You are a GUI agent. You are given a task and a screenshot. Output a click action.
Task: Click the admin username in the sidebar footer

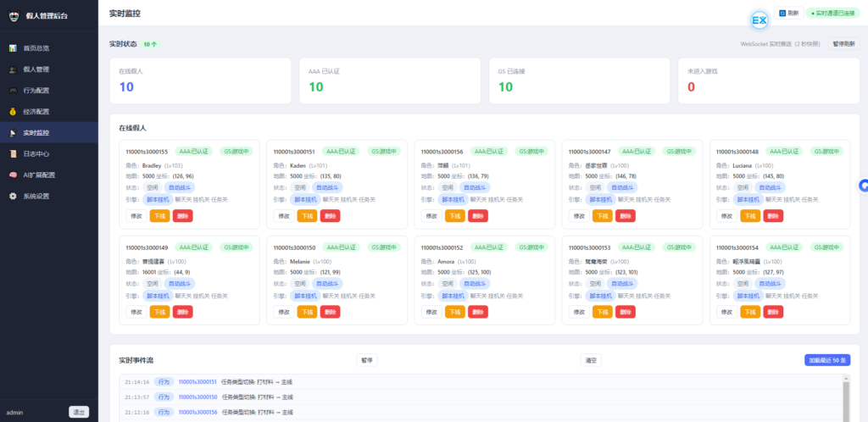click(x=14, y=413)
